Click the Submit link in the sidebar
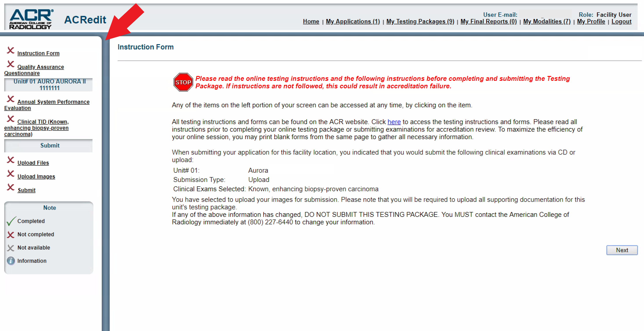 26,190
